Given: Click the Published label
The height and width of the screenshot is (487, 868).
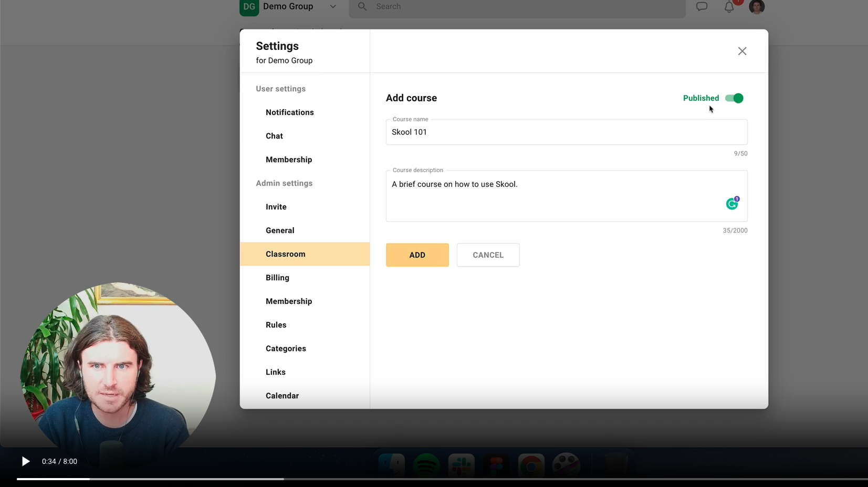Looking at the screenshot, I should [x=701, y=98].
